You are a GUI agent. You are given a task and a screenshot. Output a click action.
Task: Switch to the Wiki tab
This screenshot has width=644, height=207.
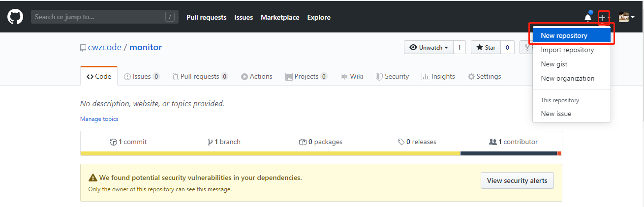tap(352, 76)
